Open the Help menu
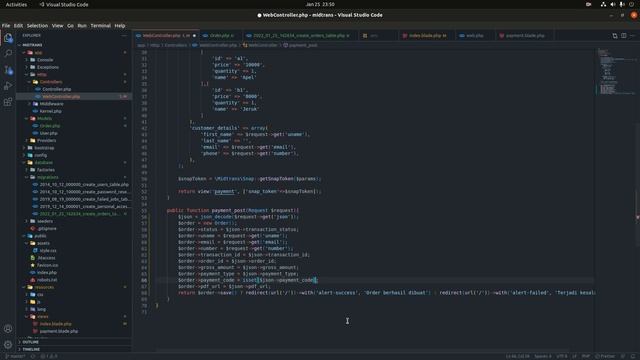640x360 pixels. 120,26
